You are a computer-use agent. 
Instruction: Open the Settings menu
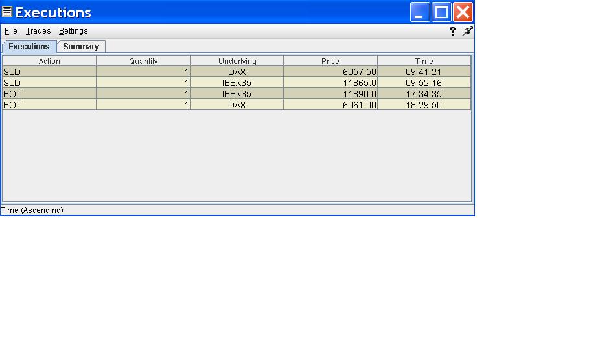[73, 31]
